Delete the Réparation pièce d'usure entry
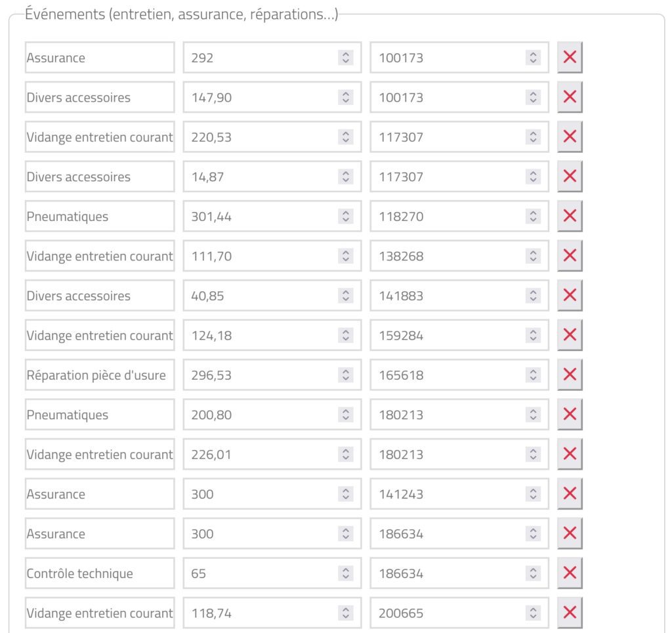672x633 pixels. coord(570,375)
